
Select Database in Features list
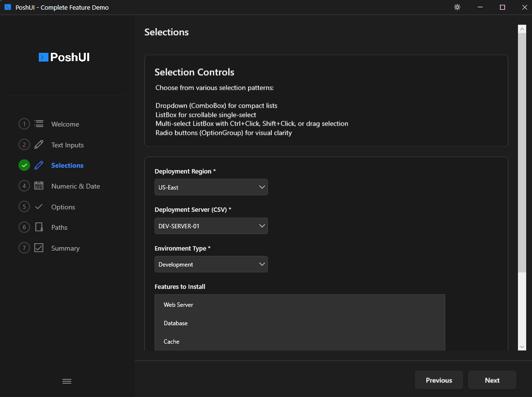[300, 323]
